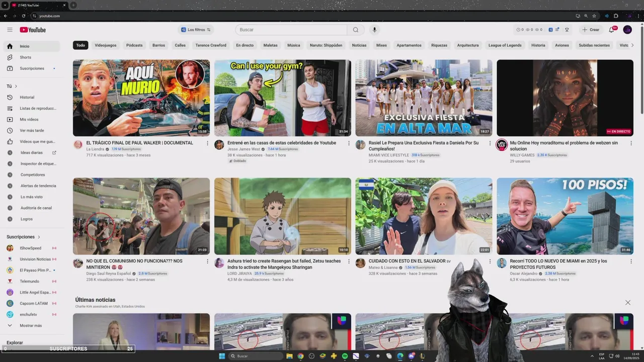
Task: Select the Naruto: Shippūden chip
Action: coord(326,45)
